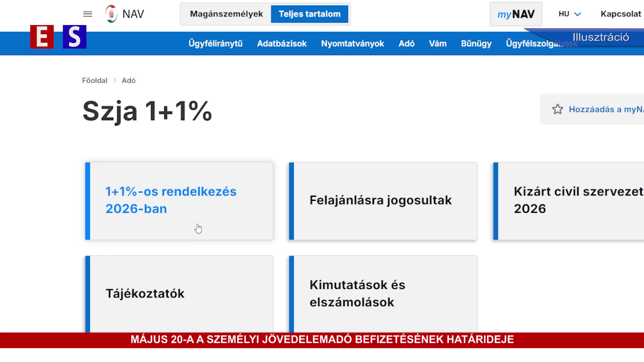The height and width of the screenshot is (362, 644).
Task: Expand the HU language selector
Action: 569,14
